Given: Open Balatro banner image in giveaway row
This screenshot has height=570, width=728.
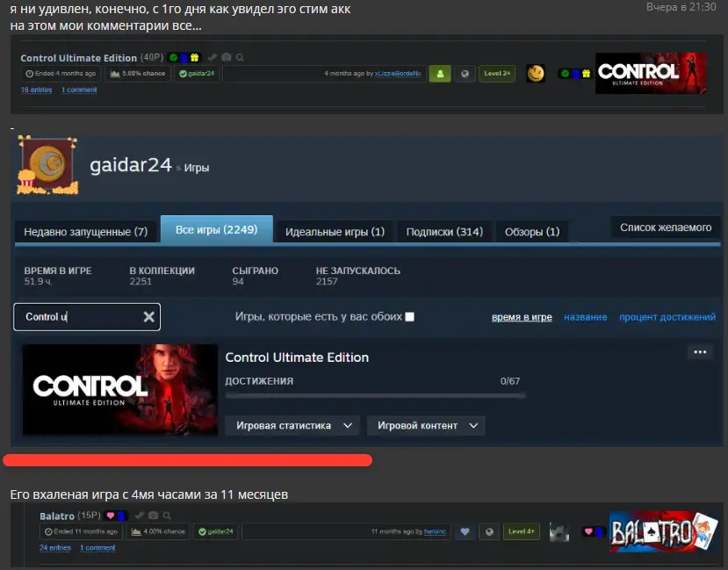Looking at the screenshot, I should (664, 531).
